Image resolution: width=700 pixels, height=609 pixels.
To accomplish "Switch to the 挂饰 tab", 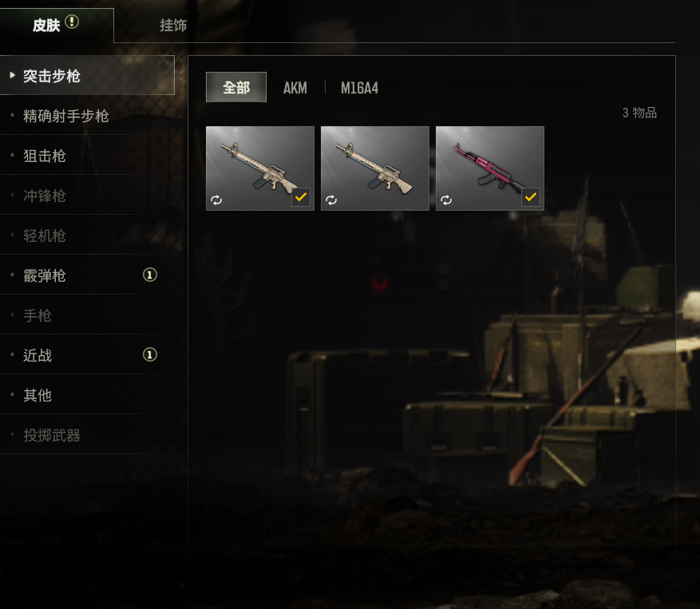I will click(173, 25).
